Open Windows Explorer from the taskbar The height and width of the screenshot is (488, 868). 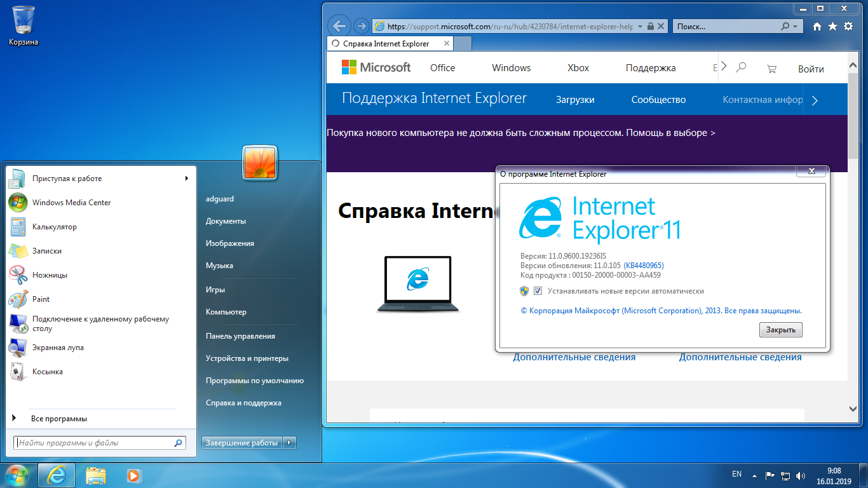96,475
